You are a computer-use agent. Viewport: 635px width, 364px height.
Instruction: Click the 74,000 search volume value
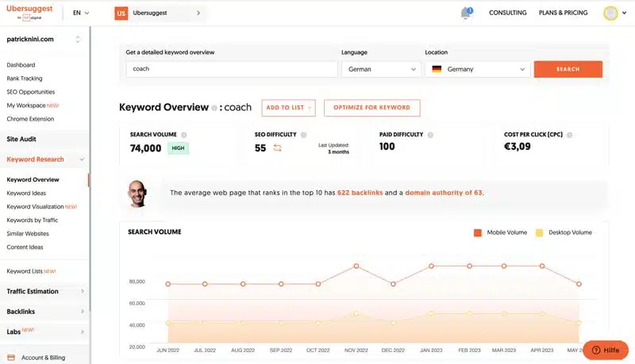click(x=145, y=148)
